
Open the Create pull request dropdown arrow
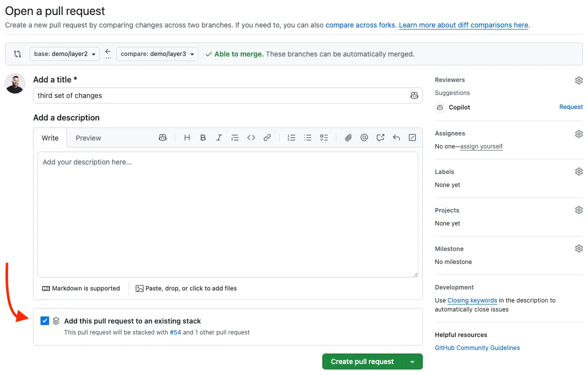412,361
